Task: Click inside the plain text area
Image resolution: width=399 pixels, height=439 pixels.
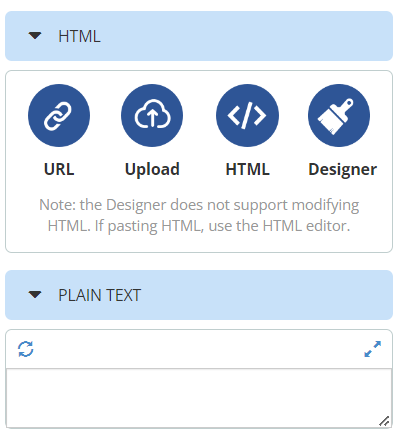Action: point(199,398)
